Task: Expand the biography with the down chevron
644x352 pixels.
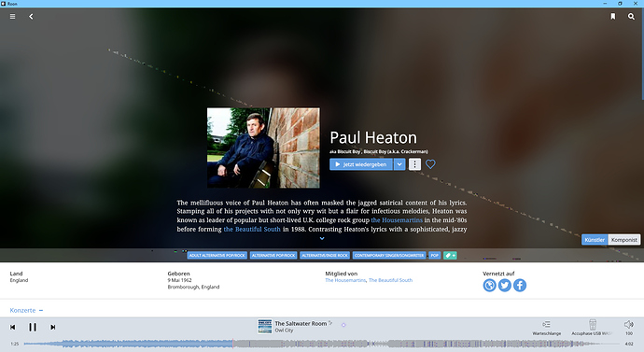Action: [x=322, y=238]
